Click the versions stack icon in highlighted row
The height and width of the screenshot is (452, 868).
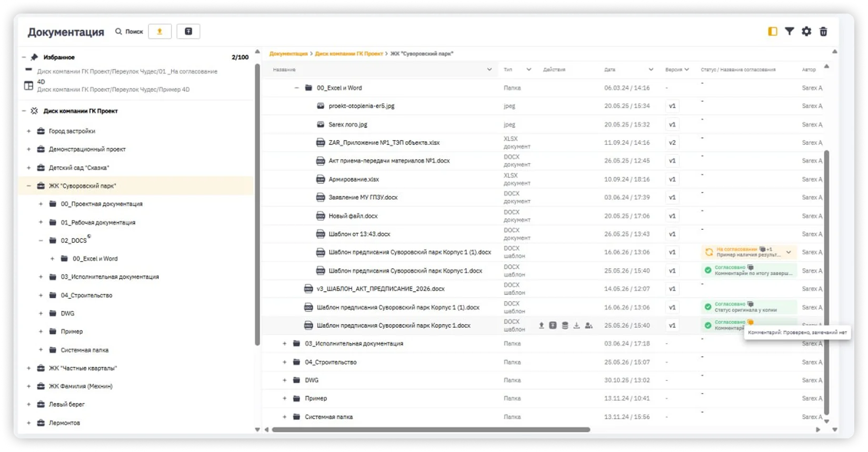(565, 326)
